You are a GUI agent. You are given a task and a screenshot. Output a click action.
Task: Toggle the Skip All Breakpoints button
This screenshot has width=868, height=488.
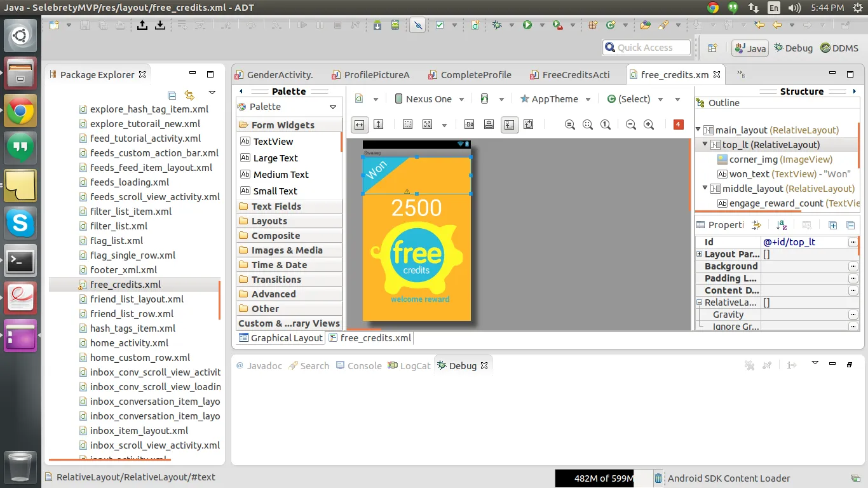click(417, 25)
